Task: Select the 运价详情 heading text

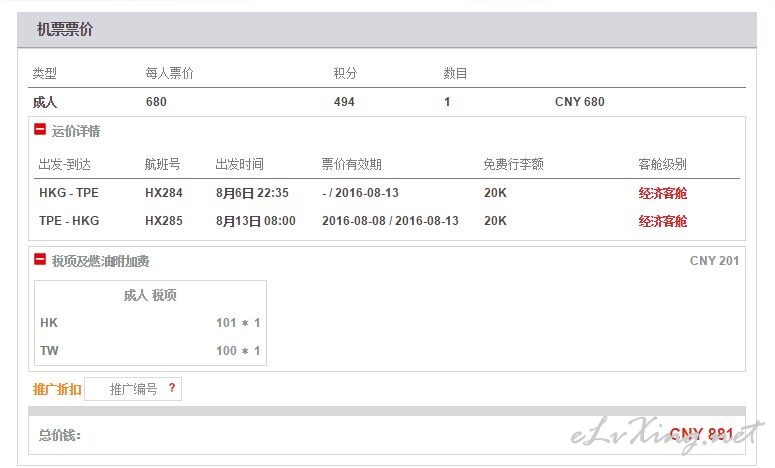Action: pyautogui.click(x=76, y=131)
